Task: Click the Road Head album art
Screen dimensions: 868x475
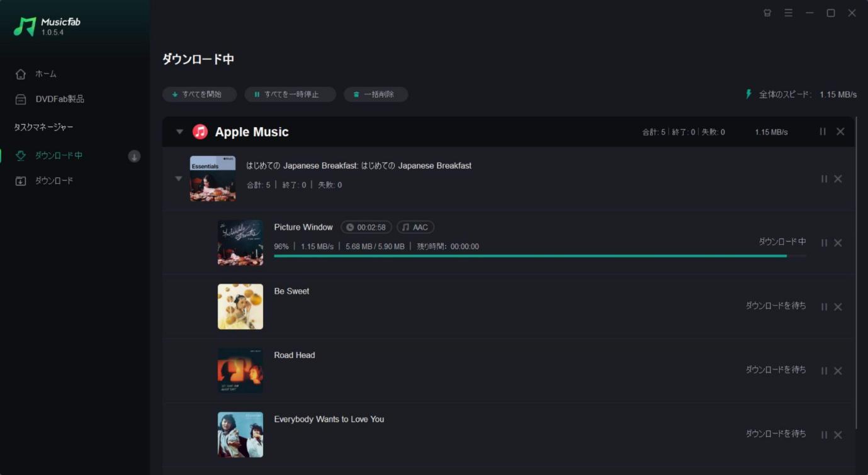Action: click(240, 371)
